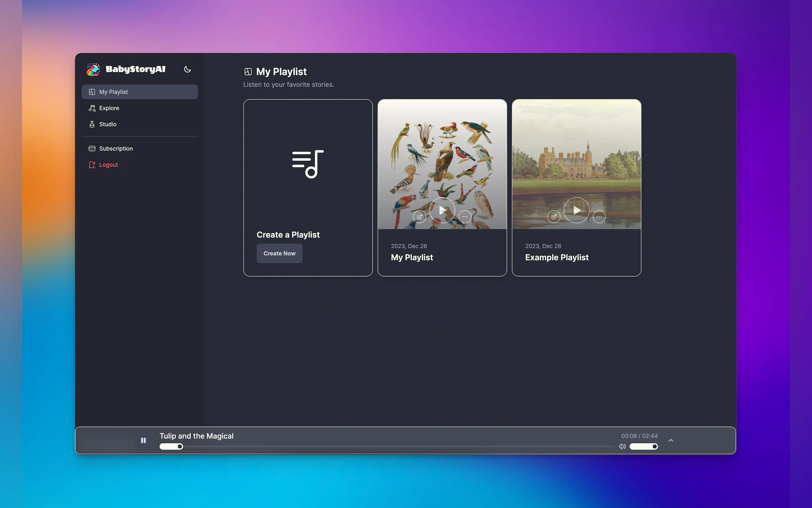Adjust the volume slider in the player bar
This screenshot has height=508, width=812.
[x=644, y=446]
